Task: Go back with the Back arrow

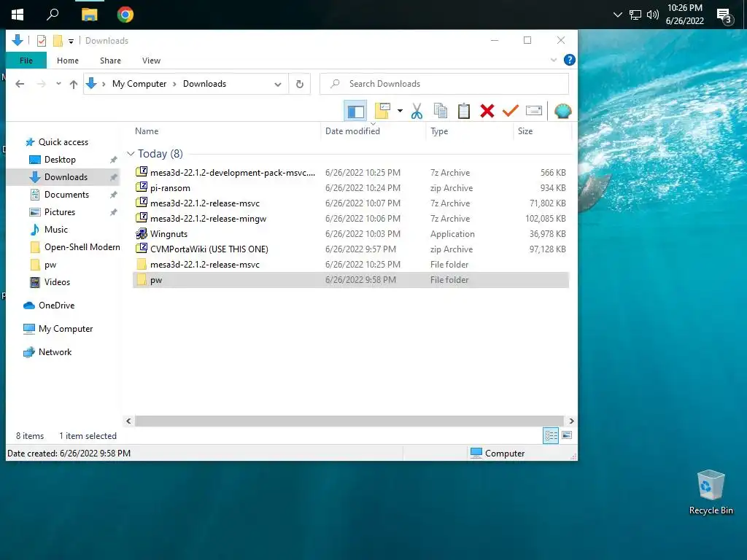Action: [x=20, y=84]
